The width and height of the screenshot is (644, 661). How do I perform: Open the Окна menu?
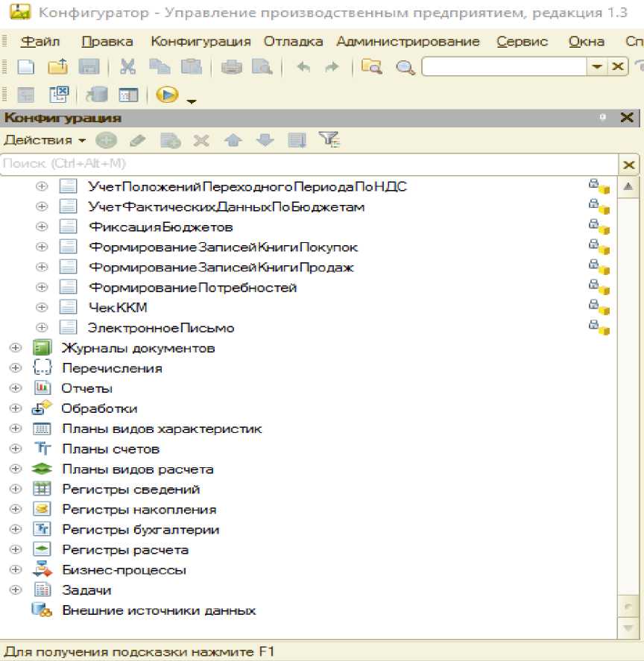point(586,41)
